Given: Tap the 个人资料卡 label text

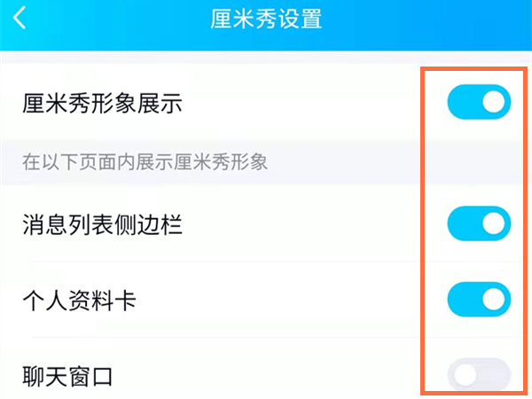Looking at the screenshot, I should (x=79, y=301).
